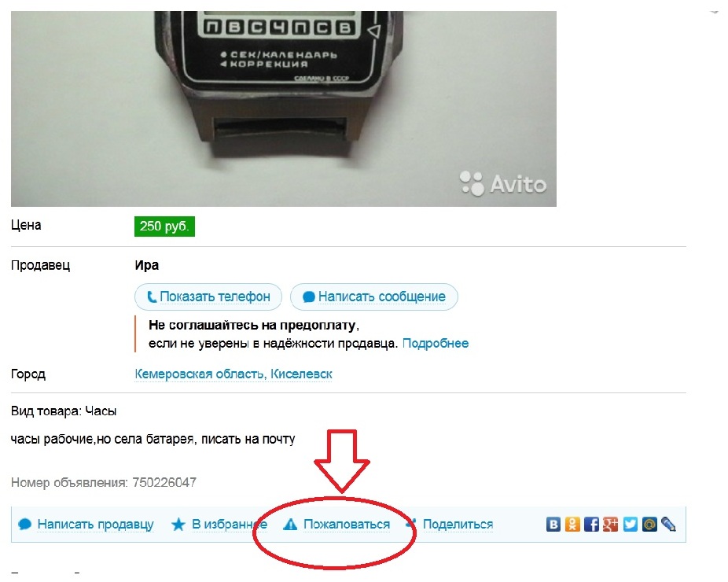This screenshot has height=582, width=728.
Task: Click the warning triangle complaint icon
Action: tap(290, 525)
